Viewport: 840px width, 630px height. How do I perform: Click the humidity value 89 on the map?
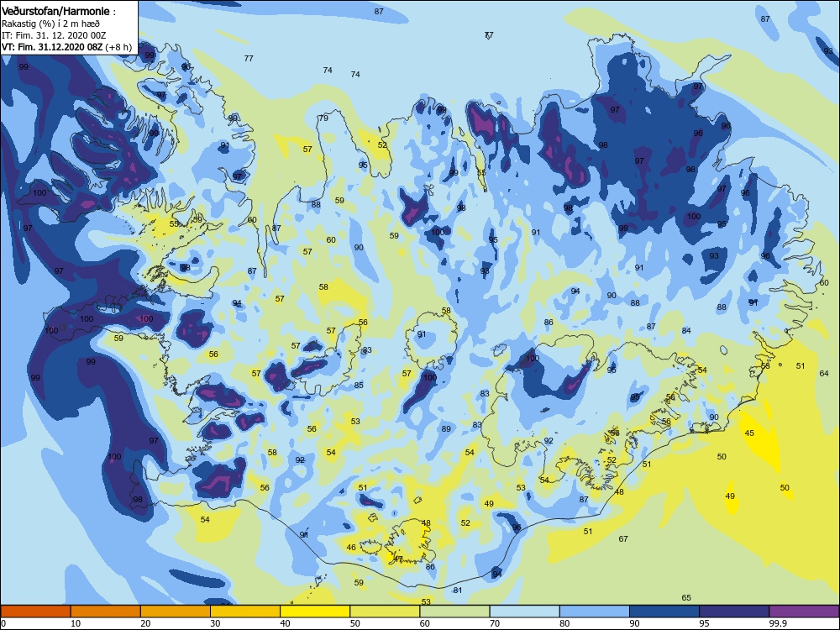click(x=446, y=428)
